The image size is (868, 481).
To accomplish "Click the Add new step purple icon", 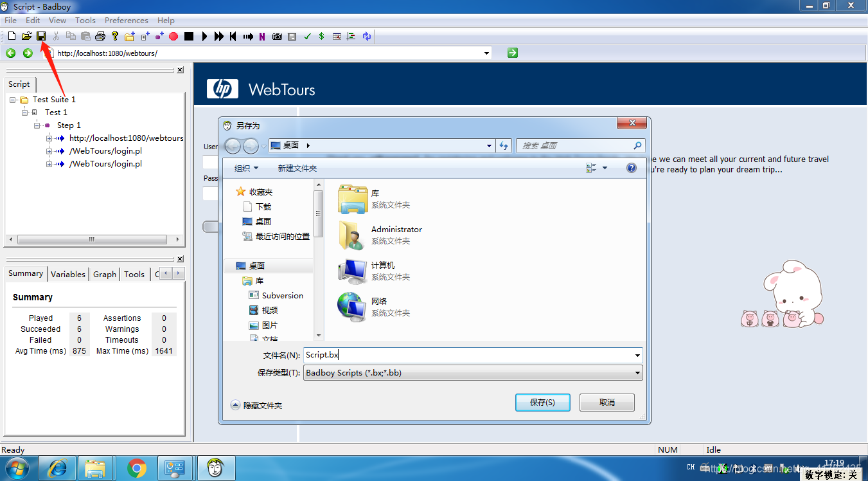I will pyautogui.click(x=159, y=36).
